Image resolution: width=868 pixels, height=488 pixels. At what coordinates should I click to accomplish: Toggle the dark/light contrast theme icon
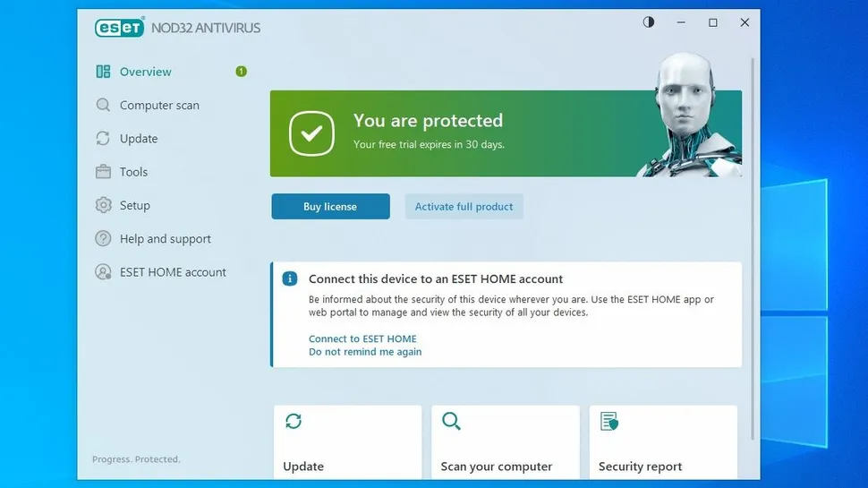tap(649, 22)
